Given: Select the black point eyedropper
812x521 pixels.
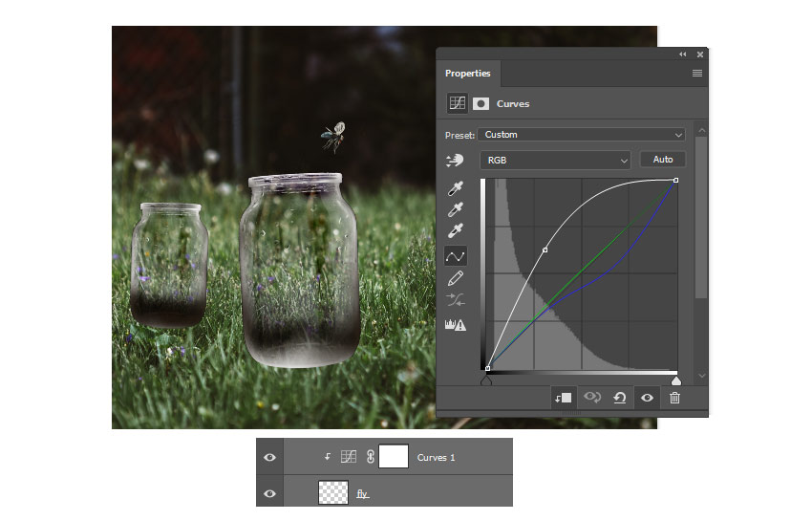Looking at the screenshot, I should pos(456,187).
